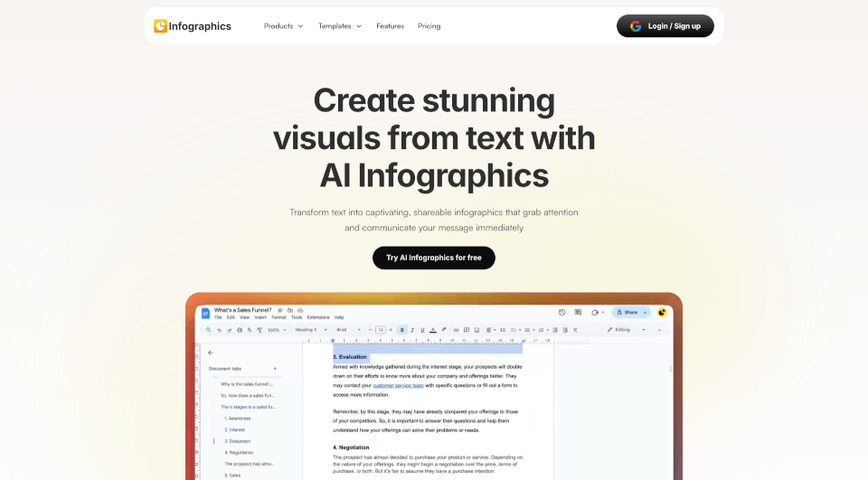Open the View menu in Docs preview
Screen dimensions: 868x480
pos(245,317)
